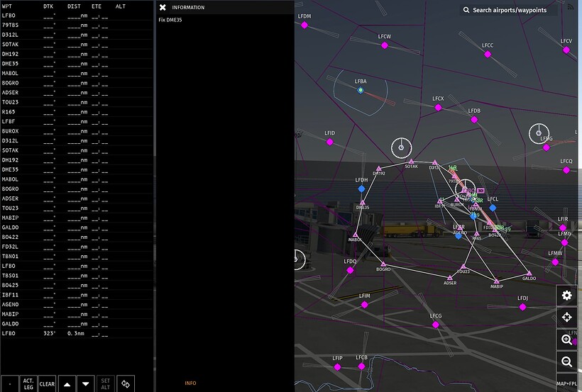The height and width of the screenshot is (392, 582).
Task: Click the DME35 waypoint triangle on the map
Action: [362, 203]
